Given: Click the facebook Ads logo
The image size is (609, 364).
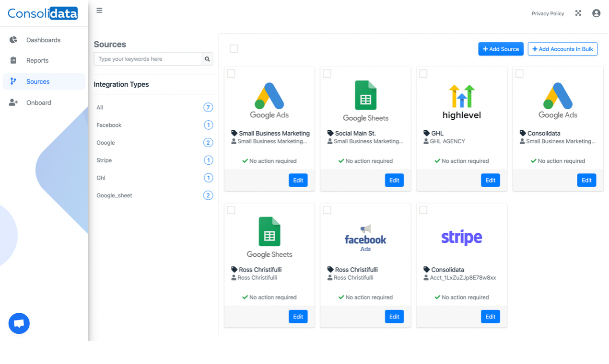Looking at the screenshot, I should (x=365, y=238).
